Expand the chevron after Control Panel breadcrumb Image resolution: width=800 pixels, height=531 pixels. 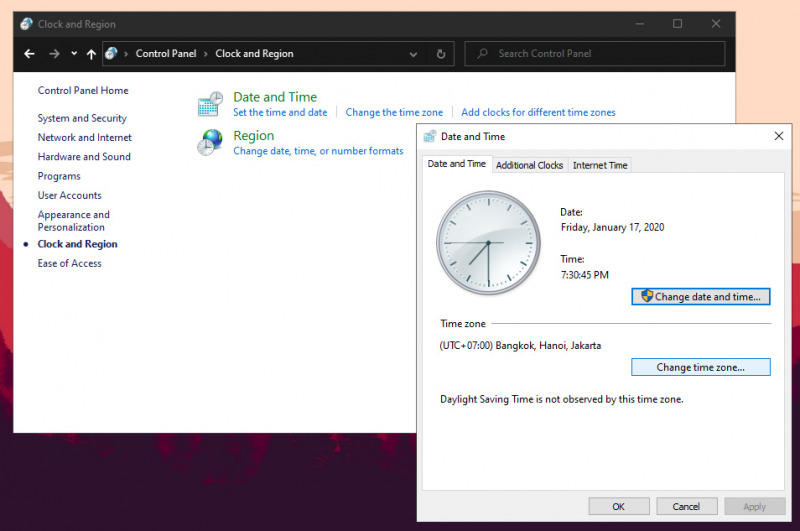click(206, 54)
